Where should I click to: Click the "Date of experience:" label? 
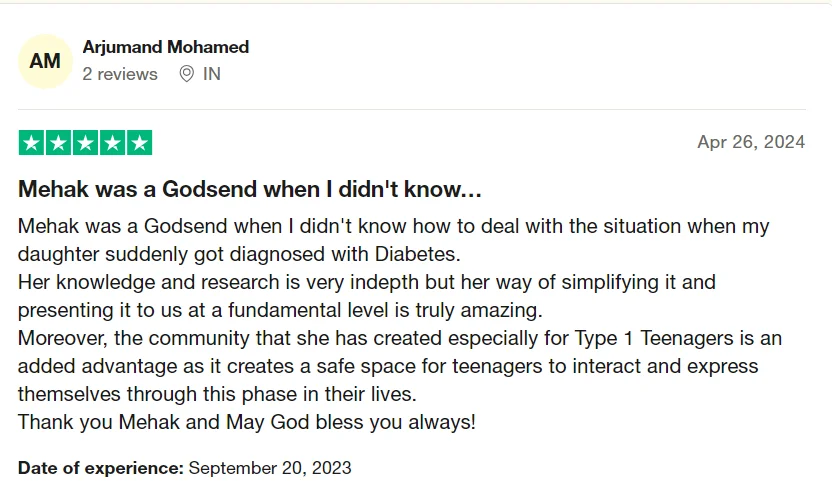click(x=101, y=467)
